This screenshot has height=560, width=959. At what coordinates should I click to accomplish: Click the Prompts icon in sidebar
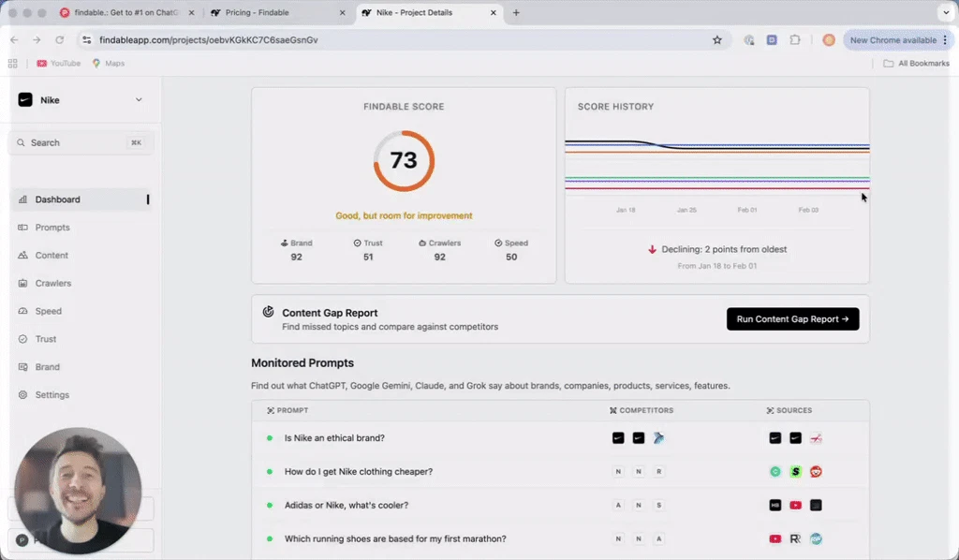click(x=22, y=228)
